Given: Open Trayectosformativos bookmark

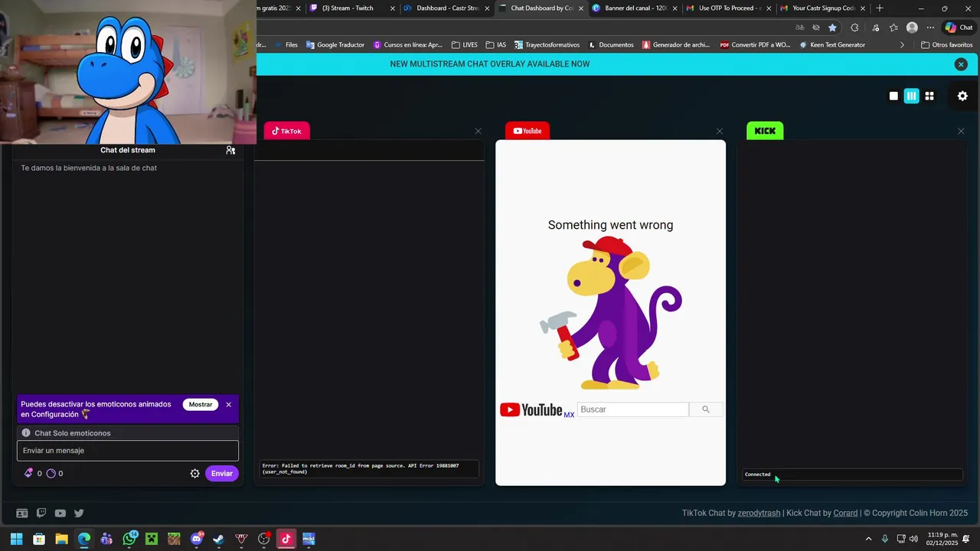Looking at the screenshot, I should (547, 45).
